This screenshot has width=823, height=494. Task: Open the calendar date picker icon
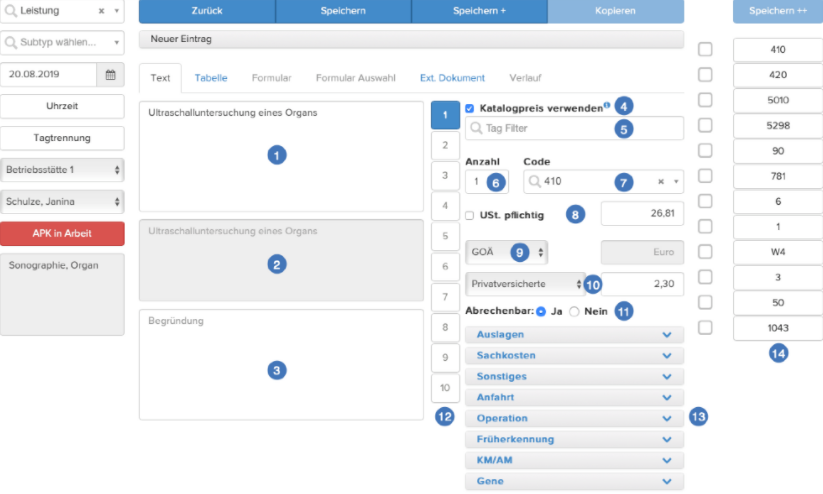110,75
